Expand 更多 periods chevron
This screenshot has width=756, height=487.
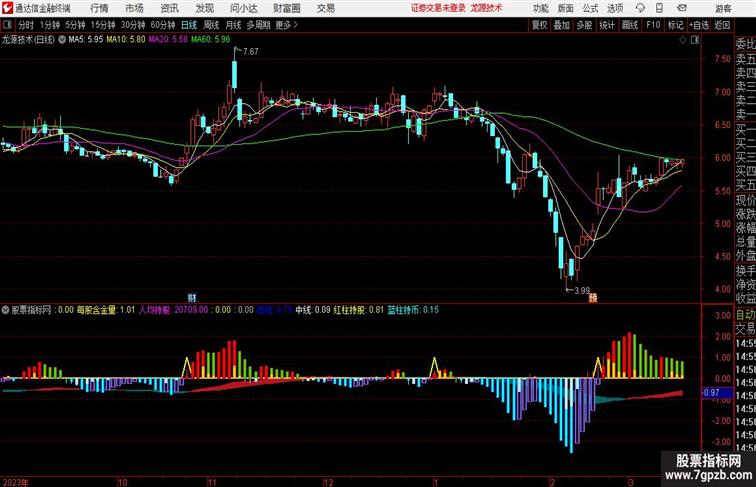pos(287,25)
